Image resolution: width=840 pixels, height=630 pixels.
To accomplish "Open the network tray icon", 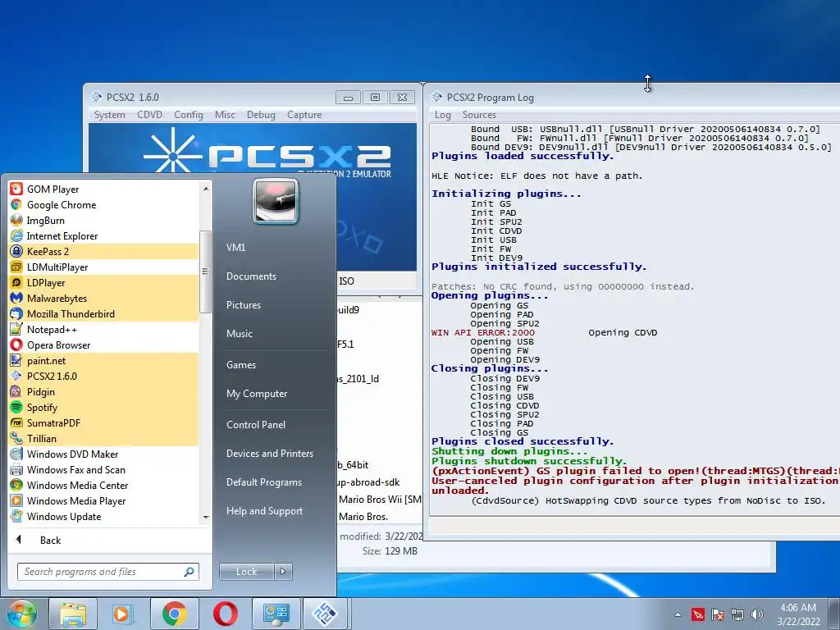I will [737, 614].
